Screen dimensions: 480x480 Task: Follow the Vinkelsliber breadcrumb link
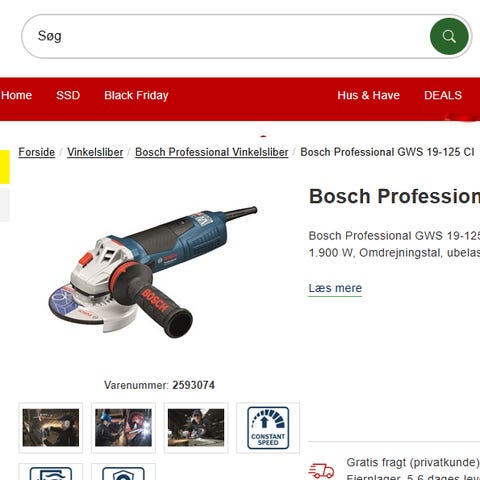click(x=95, y=152)
